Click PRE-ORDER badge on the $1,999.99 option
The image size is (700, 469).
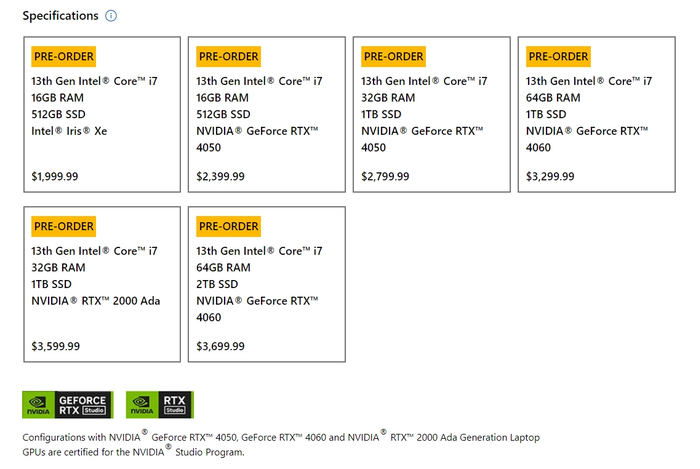pos(64,56)
